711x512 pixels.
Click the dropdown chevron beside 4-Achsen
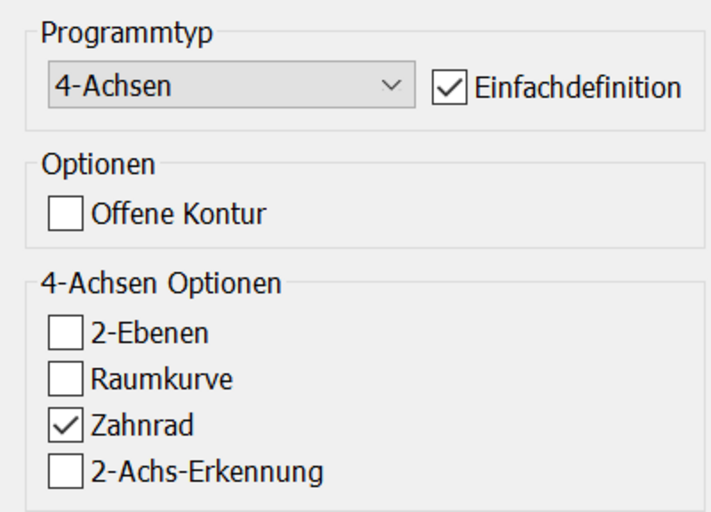click(x=391, y=86)
